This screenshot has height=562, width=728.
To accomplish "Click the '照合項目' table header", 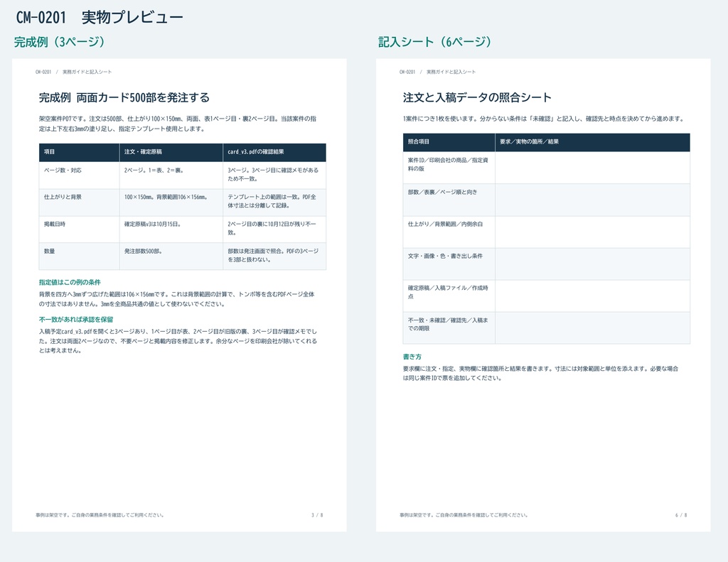I will [449, 142].
